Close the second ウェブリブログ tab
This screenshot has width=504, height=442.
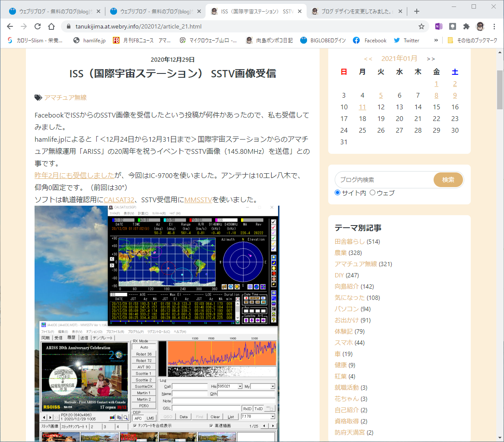click(199, 11)
